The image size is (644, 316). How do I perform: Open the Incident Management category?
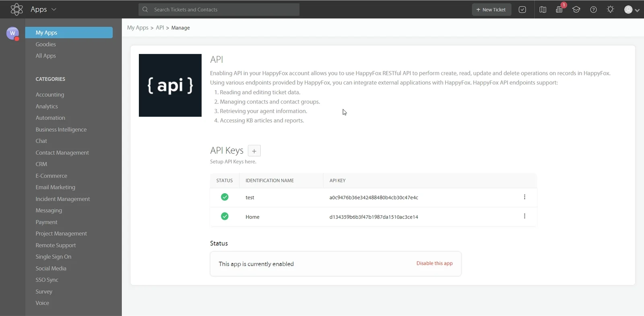click(62, 199)
